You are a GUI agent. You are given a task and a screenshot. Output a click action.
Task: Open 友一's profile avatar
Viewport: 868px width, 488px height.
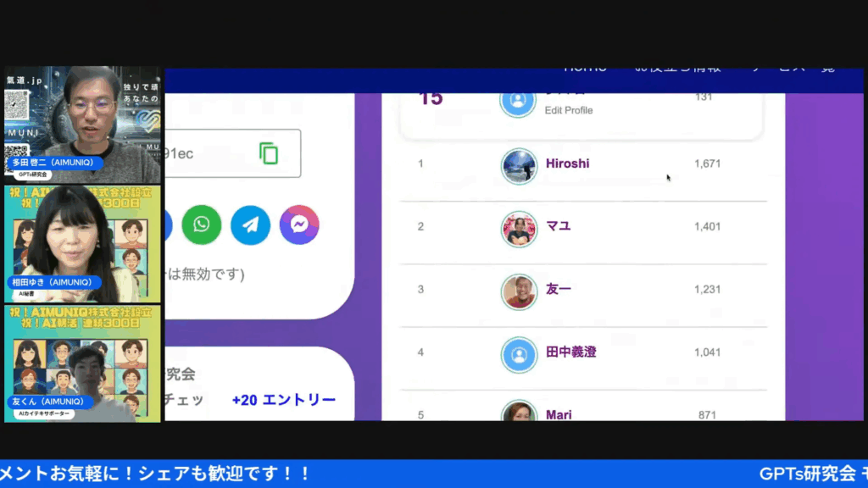click(x=519, y=291)
